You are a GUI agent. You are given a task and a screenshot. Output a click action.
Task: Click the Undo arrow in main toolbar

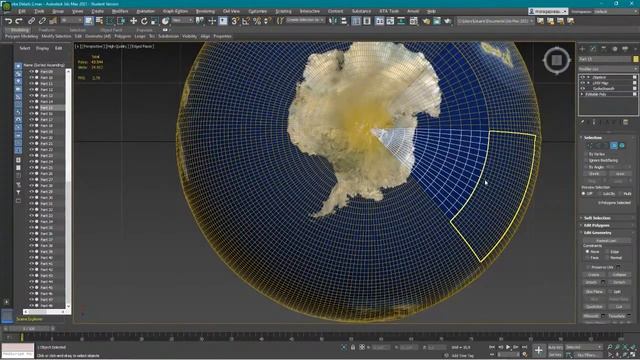click(8, 21)
